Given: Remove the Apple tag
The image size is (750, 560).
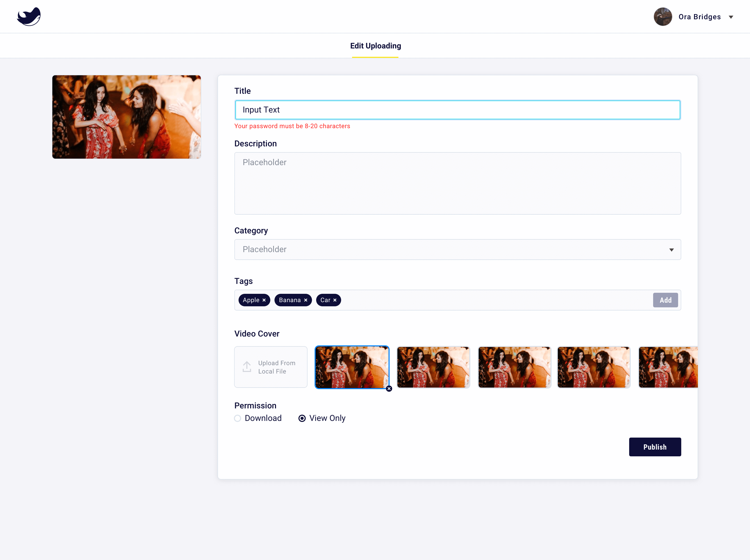Looking at the screenshot, I should pyautogui.click(x=264, y=300).
